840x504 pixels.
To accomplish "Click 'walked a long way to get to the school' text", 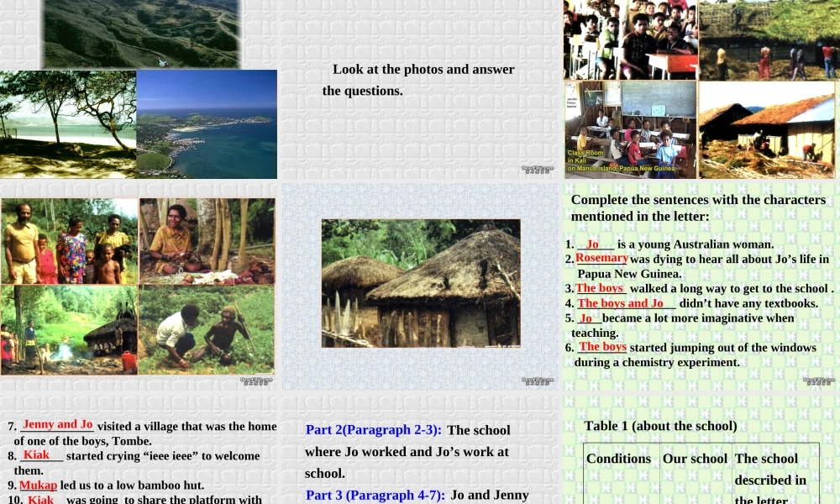I will click(729, 289).
